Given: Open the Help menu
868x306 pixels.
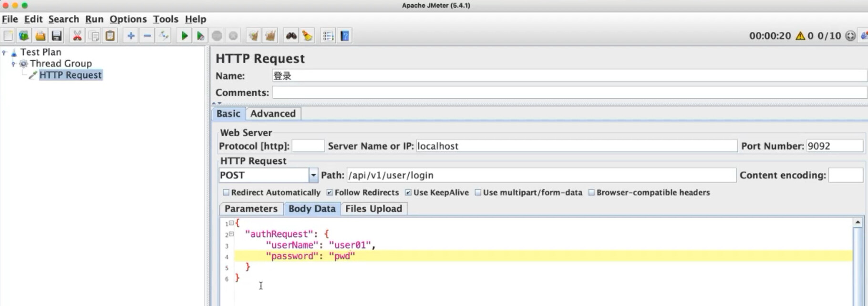Looking at the screenshot, I should pos(196,19).
